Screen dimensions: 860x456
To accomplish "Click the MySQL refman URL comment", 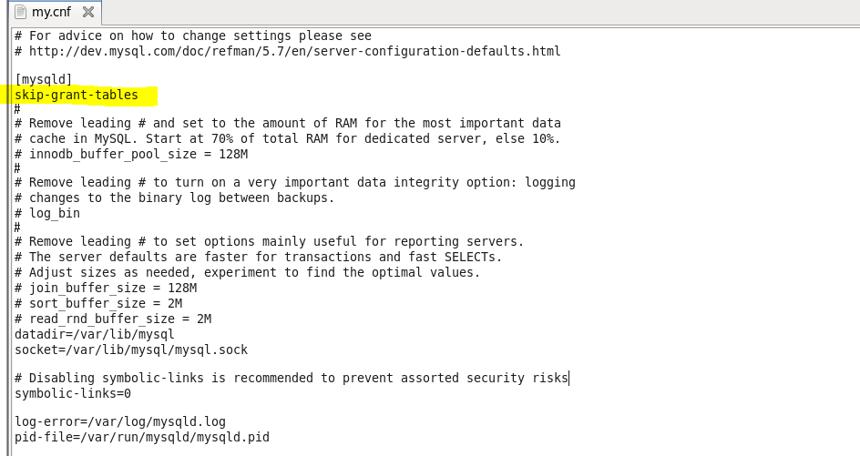I will tap(287, 51).
